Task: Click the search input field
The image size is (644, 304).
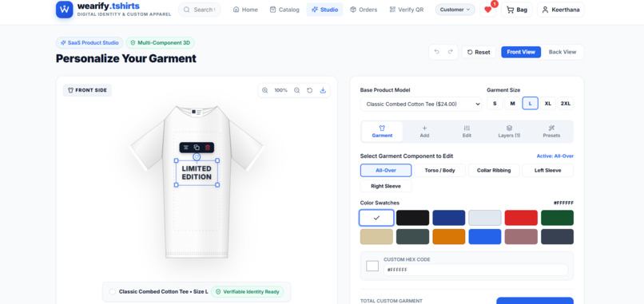Action: point(200,10)
